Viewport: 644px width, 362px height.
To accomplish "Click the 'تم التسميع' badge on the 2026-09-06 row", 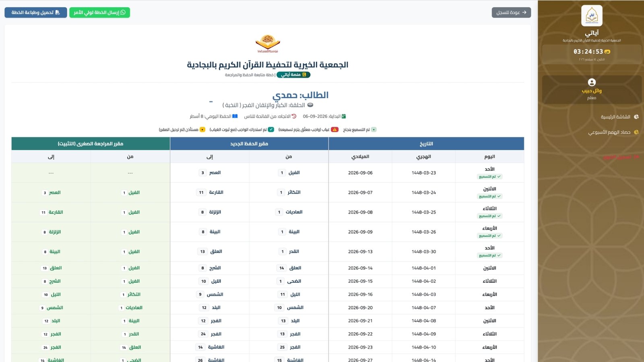I will pyautogui.click(x=489, y=177).
